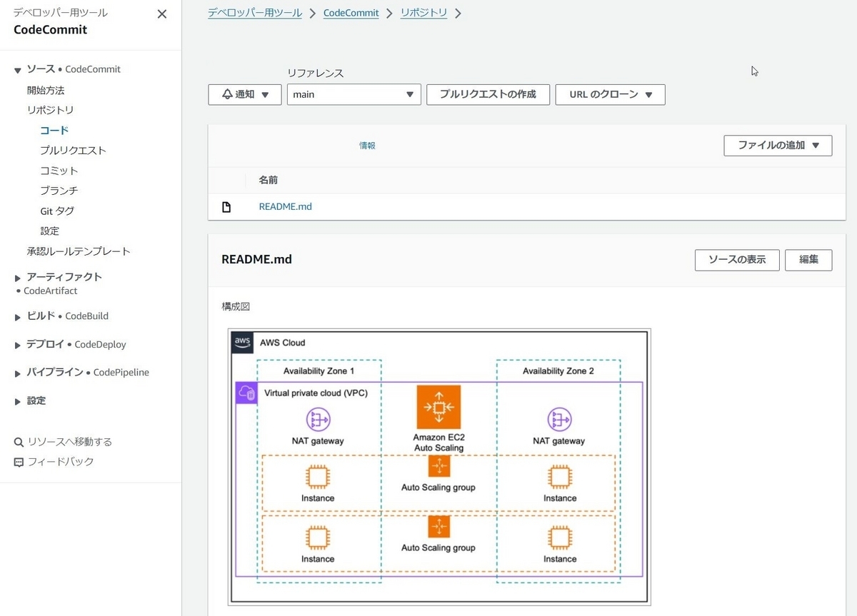Go to デベロッパー用ツール breadcrumb link

pos(255,13)
